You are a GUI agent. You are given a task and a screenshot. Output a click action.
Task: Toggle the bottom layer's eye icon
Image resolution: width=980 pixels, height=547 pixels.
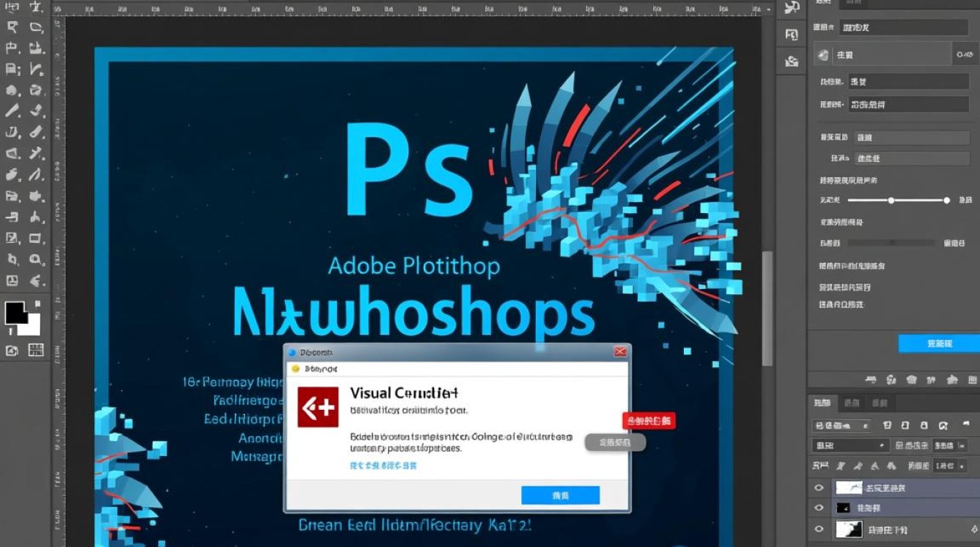click(x=819, y=529)
